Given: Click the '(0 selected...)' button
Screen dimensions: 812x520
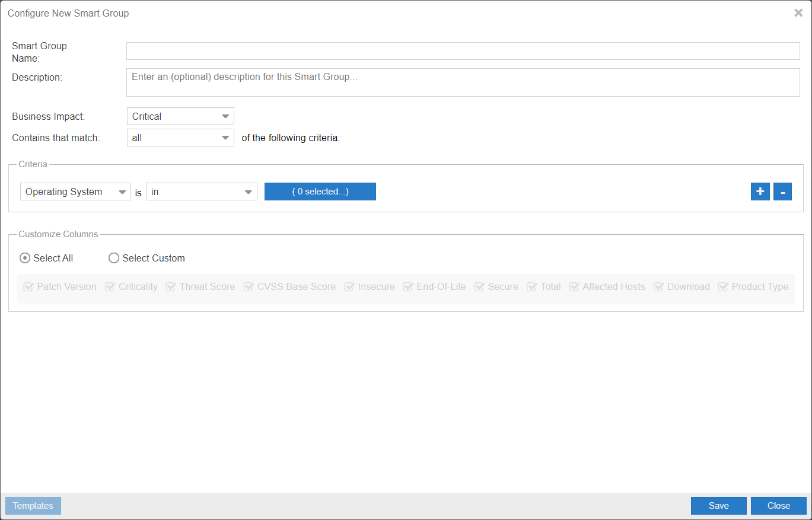Looking at the screenshot, I should 320,192.
